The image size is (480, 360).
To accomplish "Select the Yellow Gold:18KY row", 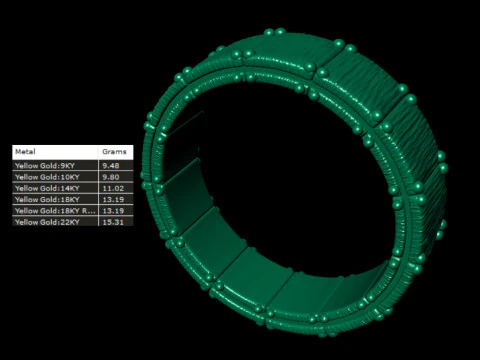I will [73, 199].
